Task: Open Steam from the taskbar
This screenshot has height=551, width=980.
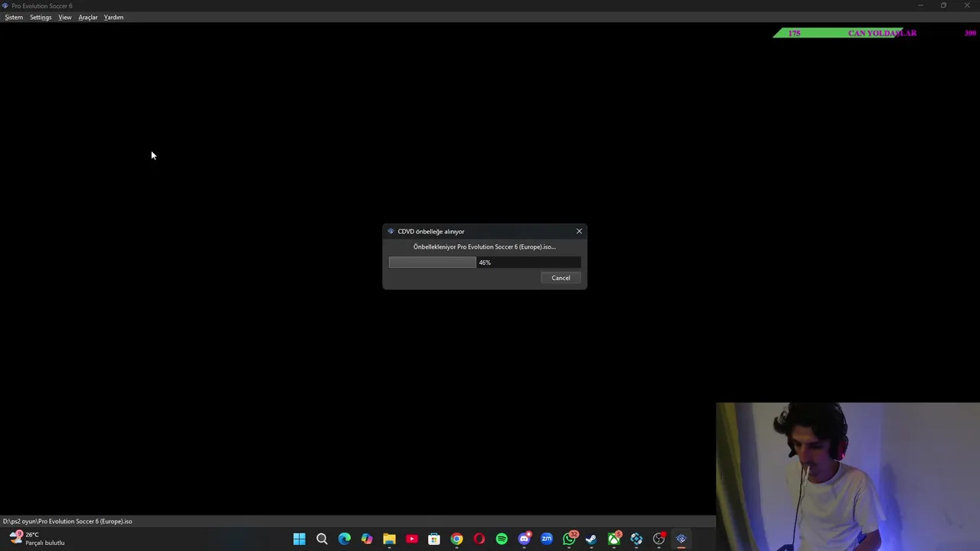Action: 591,539
